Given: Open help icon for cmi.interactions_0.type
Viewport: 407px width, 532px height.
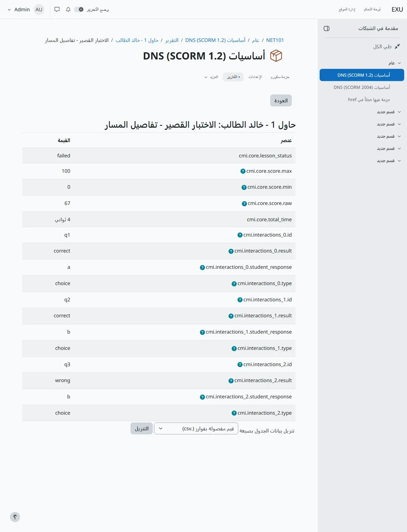Looking at the screenshot, I should point(234,284).
